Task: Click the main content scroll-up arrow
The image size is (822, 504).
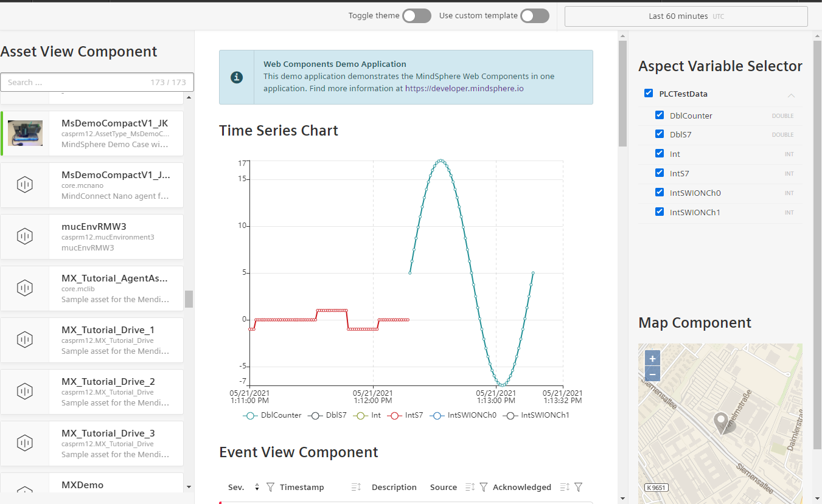Action: point(622,36)
